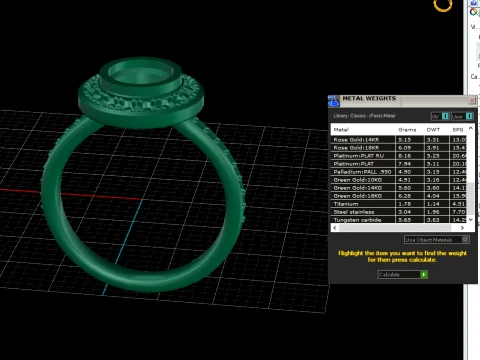Click the Calculate button
This screenshot has width=480, height=360.
coord(403,275)
